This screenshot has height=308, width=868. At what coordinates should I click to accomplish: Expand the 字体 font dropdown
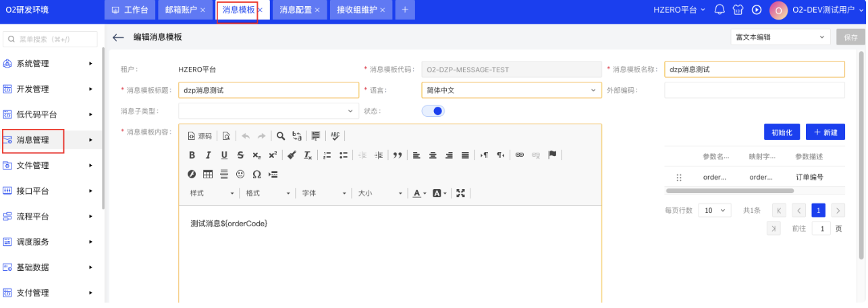(x=324, y=193)
